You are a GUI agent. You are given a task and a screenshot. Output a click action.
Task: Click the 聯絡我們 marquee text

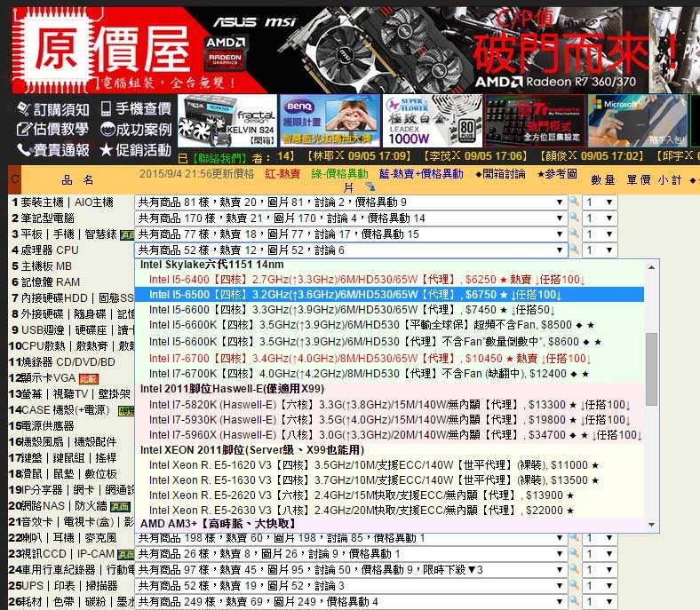point(219,157)
